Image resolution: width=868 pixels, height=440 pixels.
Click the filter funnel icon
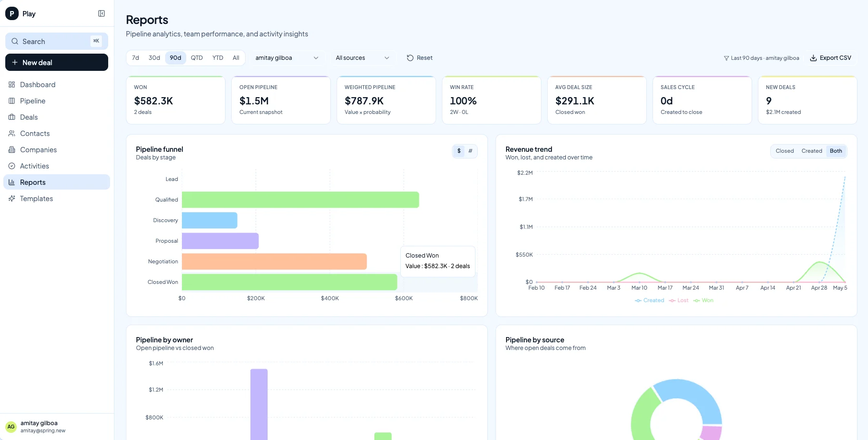point(726,58)
